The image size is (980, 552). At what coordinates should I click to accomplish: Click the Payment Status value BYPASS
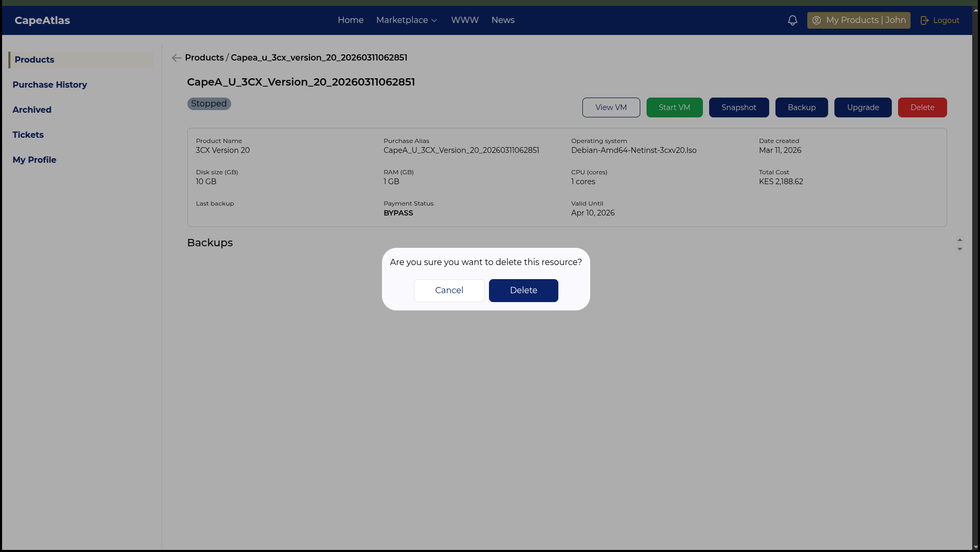(398, 213)
